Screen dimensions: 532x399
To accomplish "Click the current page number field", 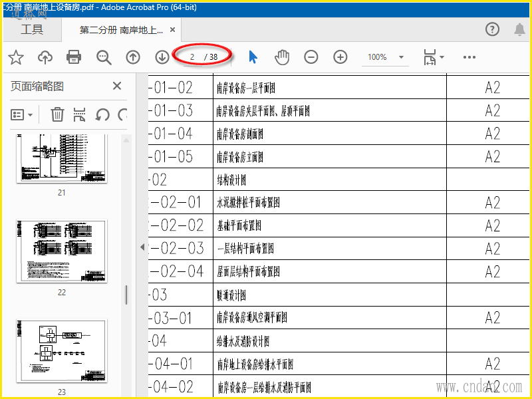I will 192,57.
